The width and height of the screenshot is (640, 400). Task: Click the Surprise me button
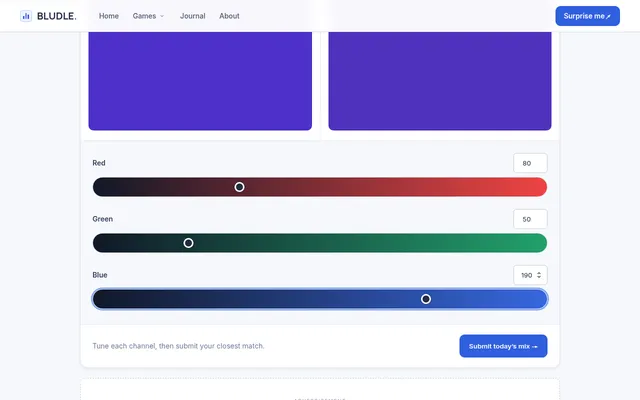point(587,16)
